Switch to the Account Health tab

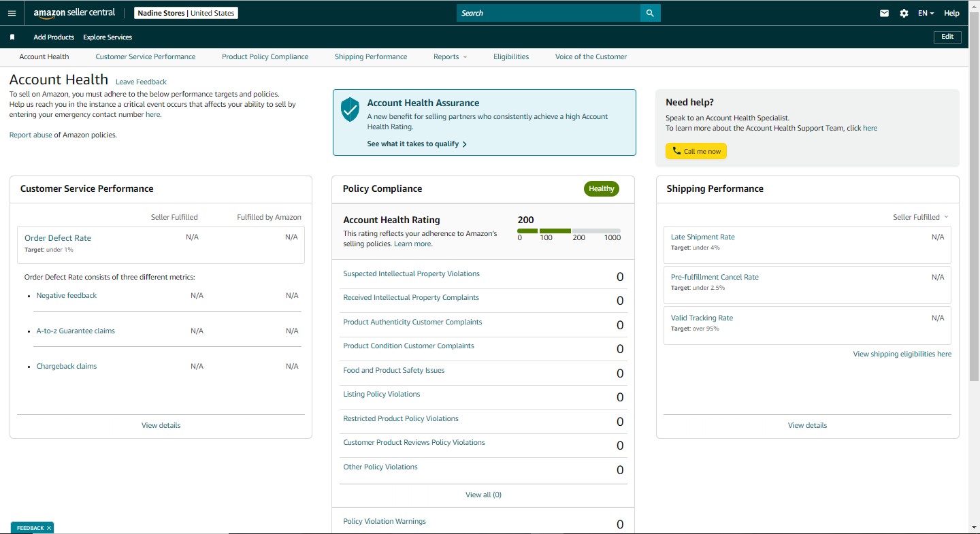[x=44, y=56]
